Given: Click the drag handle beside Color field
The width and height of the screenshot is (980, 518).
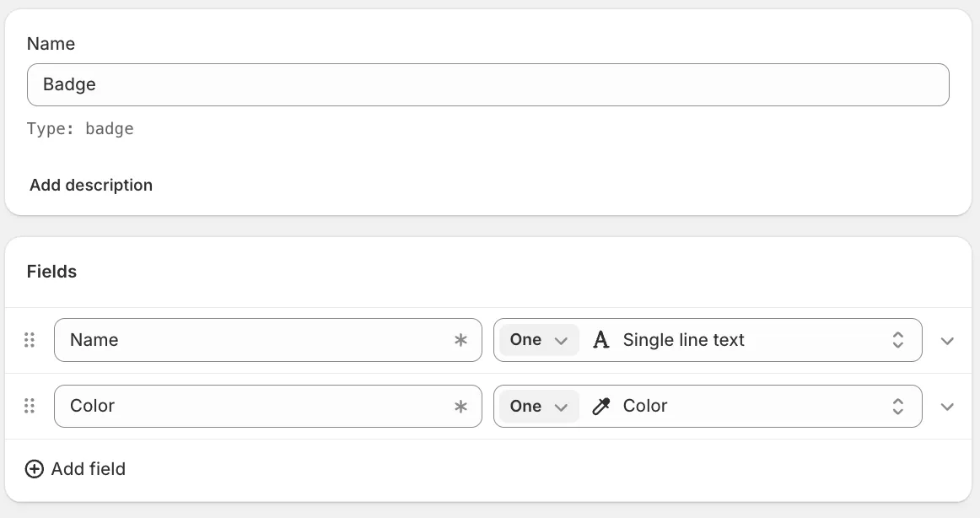Looking at the screenshot, I should (x=30, y=406).
